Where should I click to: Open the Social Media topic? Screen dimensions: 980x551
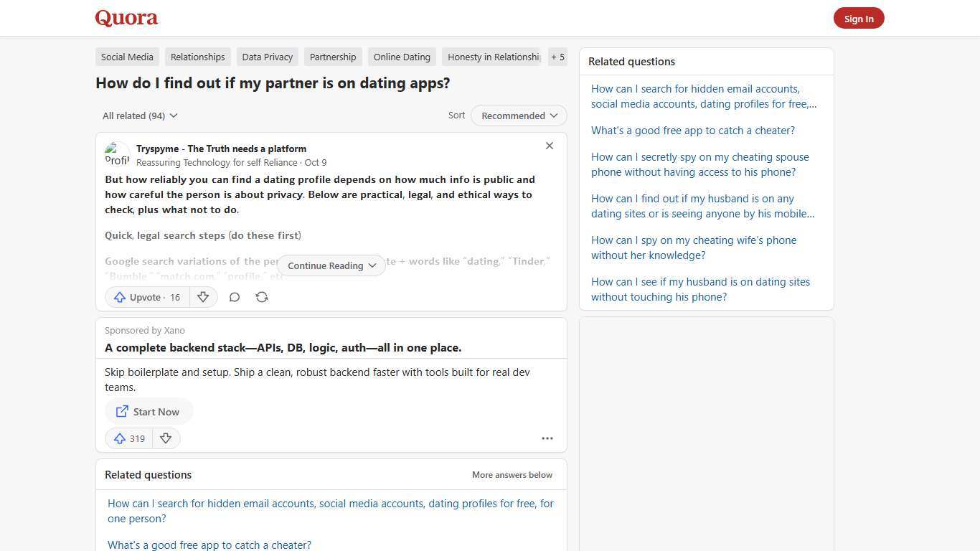pyautogui.click(x=126, y=57)
